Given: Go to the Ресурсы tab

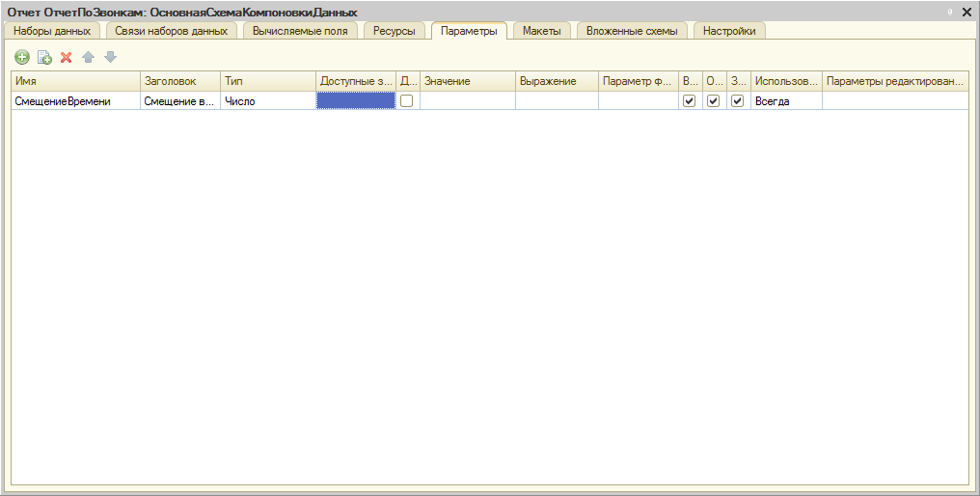Looking at the screenshot, I should (395, 31).
